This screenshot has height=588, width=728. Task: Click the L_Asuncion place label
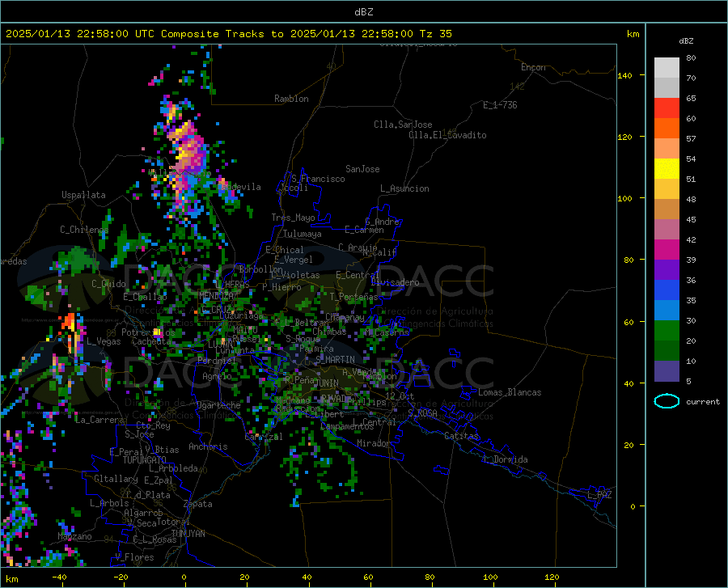405,188
